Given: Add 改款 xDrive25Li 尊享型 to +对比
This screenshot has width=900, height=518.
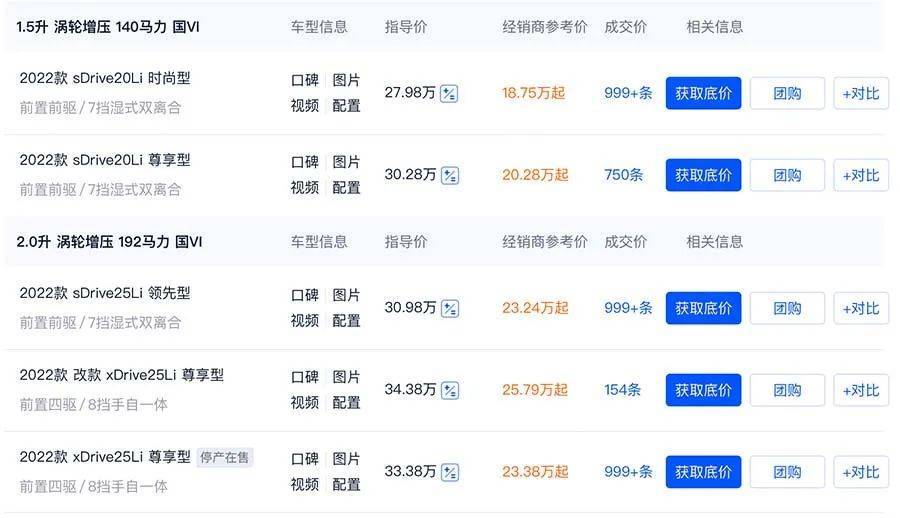Looking at the screenshot, I should pos(860,391).
